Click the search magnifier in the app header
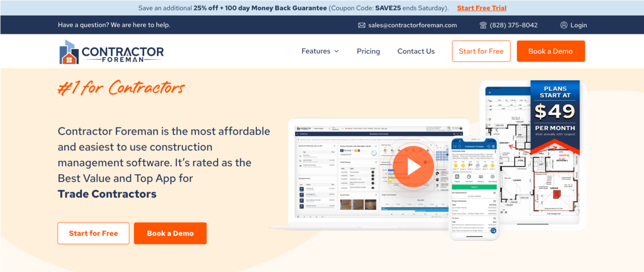Image resolution: width=644 pixels, height=272 pixels. (460, 146)
